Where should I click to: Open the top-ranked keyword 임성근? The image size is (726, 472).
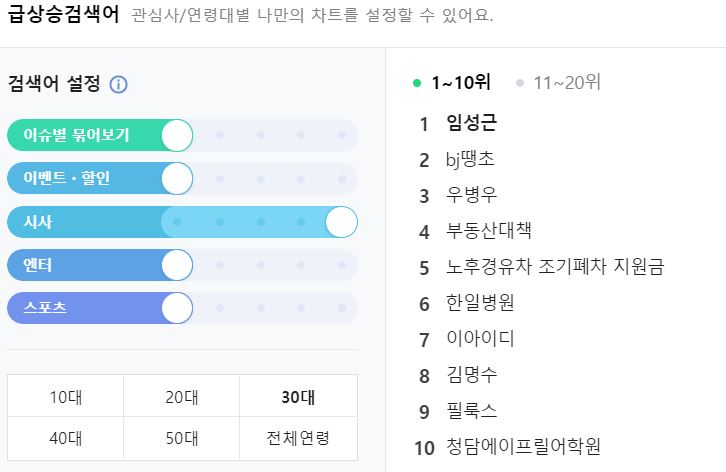(x=471, y=124)
